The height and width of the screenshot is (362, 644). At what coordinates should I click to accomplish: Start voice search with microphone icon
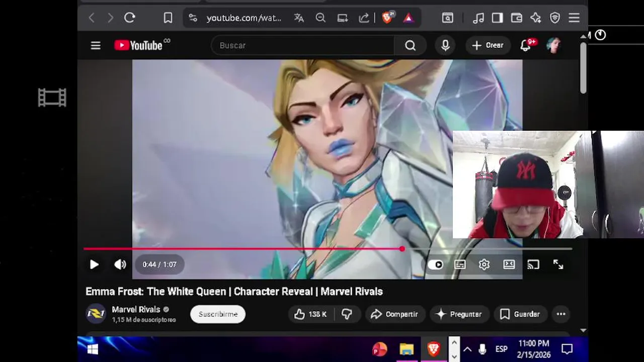point(445,45)
